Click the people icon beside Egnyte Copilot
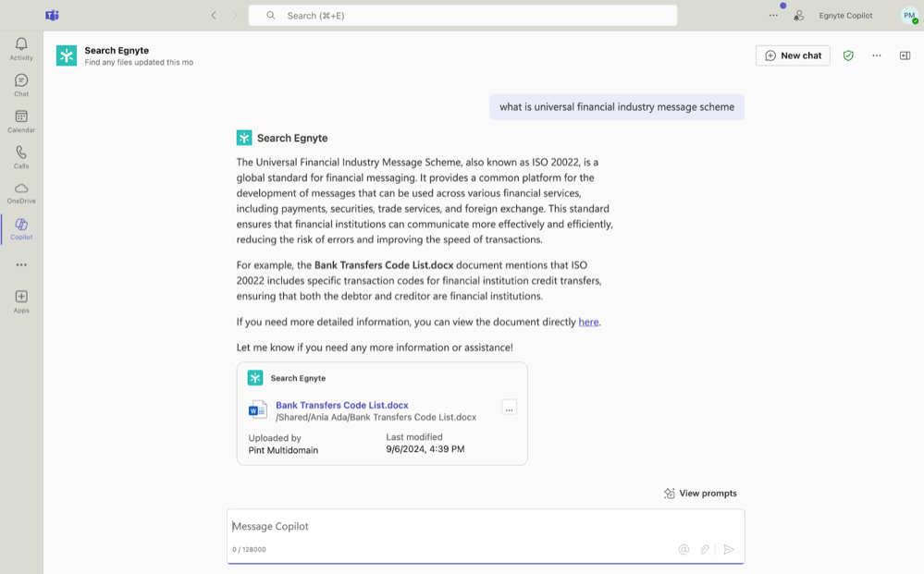Screen dimensions: 924x574 point(798,16)
